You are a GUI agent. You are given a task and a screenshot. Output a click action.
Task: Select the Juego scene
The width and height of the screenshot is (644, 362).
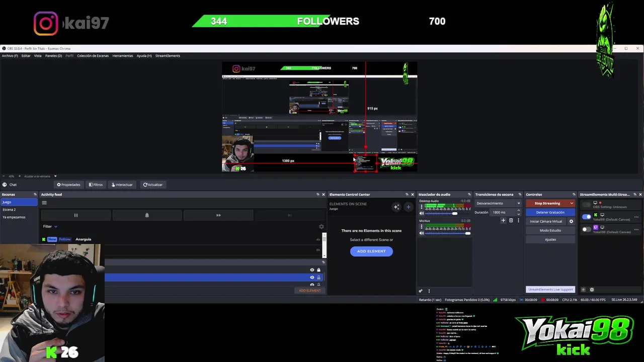tap(19, 202)
